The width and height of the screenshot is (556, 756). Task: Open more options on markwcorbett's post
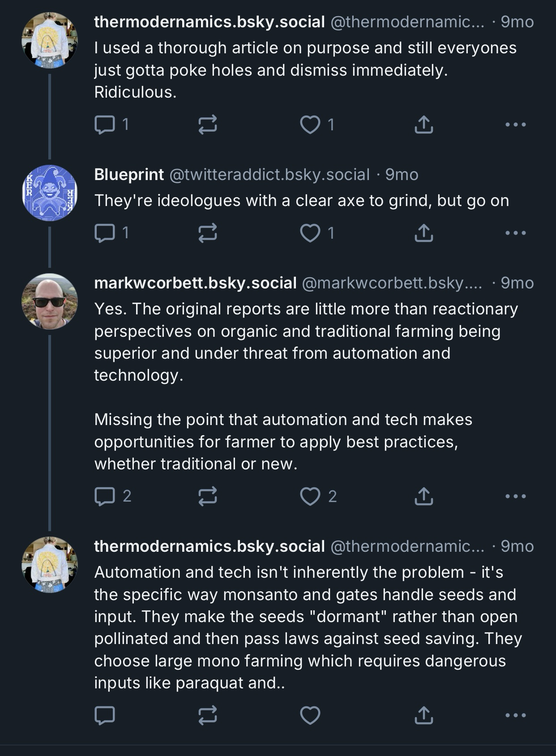(515, 496)
